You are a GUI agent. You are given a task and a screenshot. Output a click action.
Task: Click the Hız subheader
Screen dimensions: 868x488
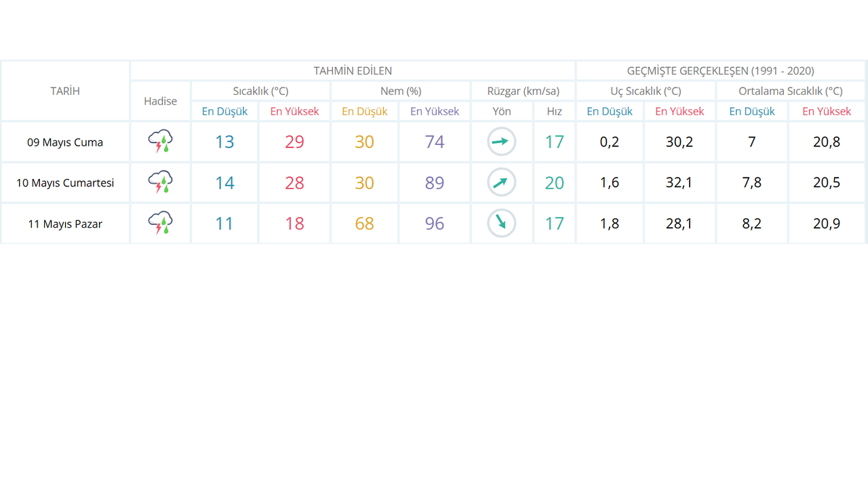pos(555,111)
